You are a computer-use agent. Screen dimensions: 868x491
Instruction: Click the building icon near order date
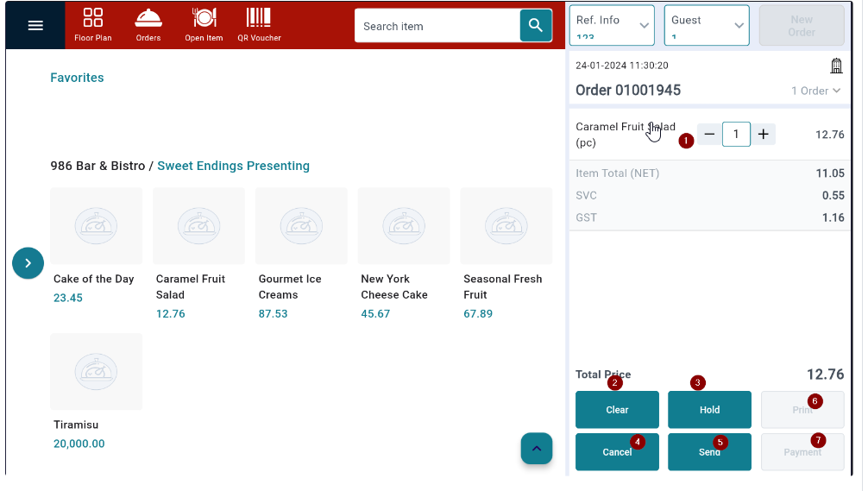[x=836, y=66]
